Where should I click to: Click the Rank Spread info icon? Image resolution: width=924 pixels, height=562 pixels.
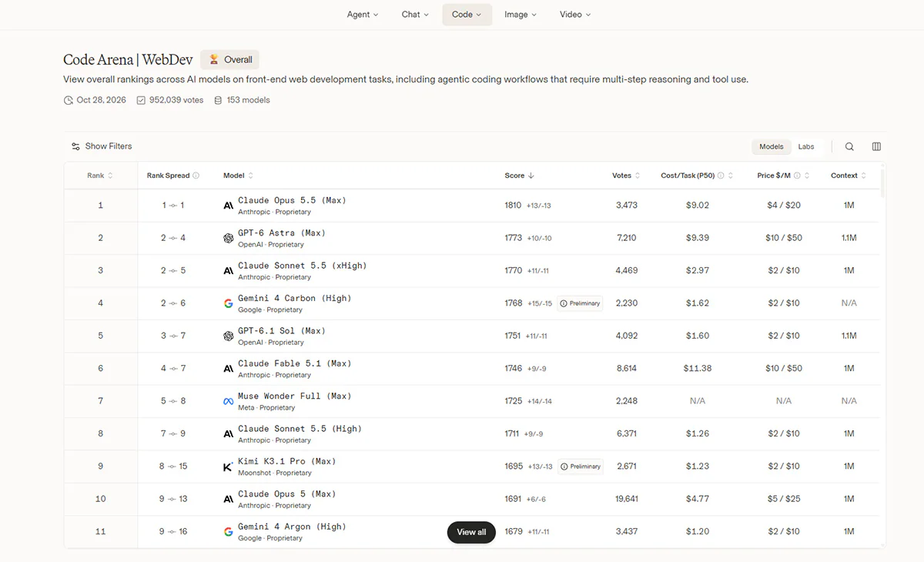tap(196, 176)
